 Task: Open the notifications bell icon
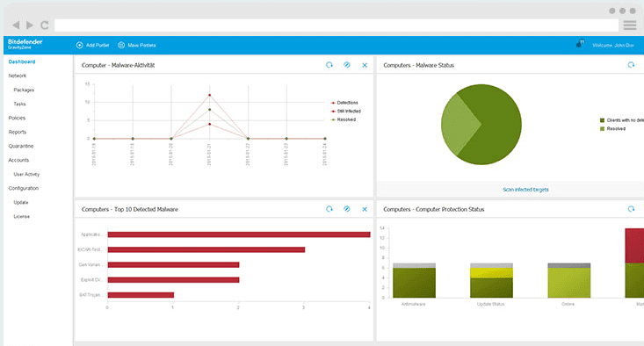[x=580, y=44]
